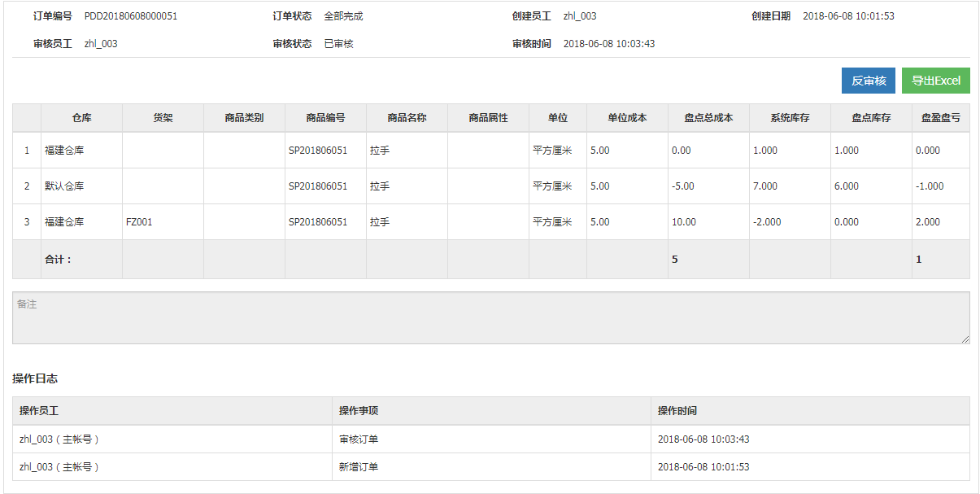Click the 操作时间 log column header

[x=677, y=411]
